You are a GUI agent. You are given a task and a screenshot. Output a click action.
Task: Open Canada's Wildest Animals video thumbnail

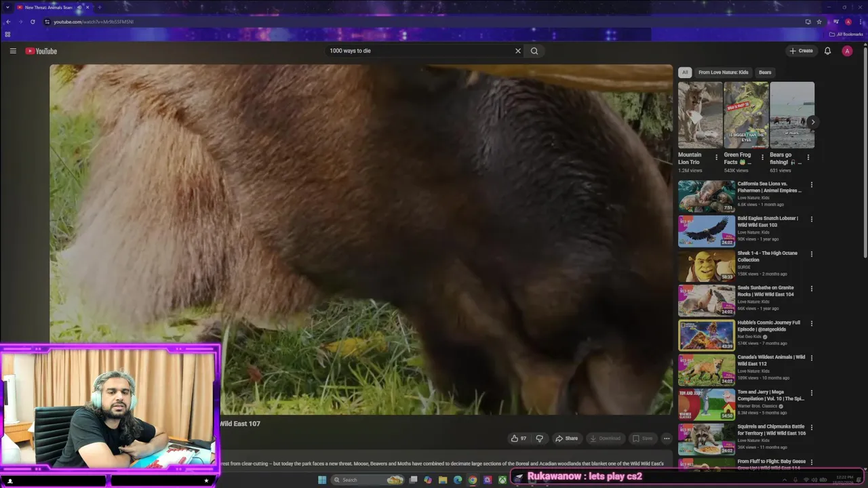(707, 370)
